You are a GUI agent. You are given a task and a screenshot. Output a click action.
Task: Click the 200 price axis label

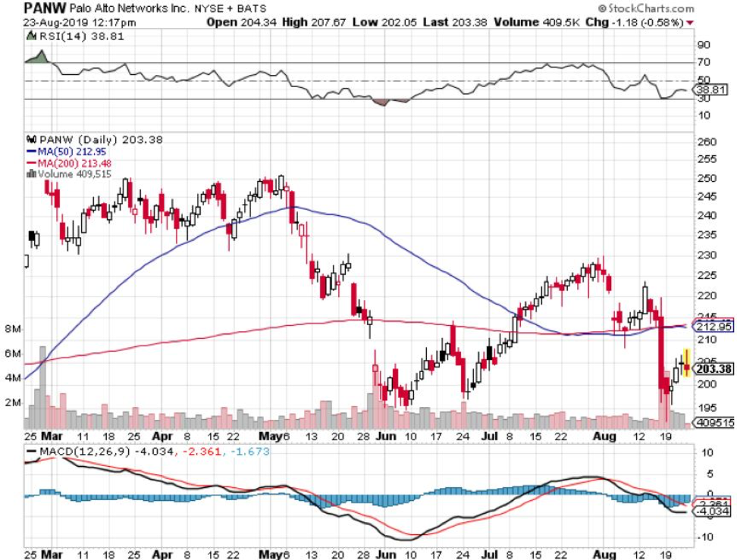point(707,384)
